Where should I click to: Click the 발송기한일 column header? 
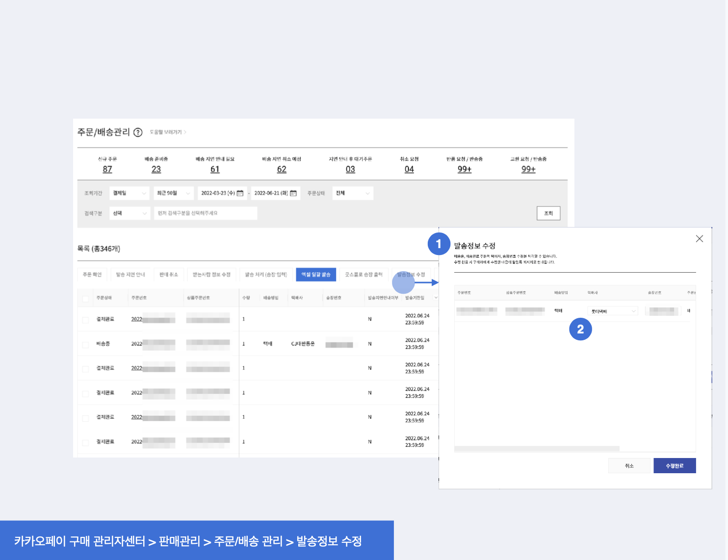pos(415,298)
